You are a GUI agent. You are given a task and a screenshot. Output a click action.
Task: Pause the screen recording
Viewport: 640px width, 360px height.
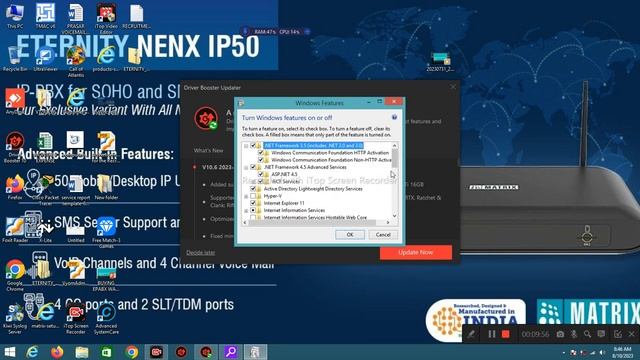pyautogui.click(x=492, y=334)
